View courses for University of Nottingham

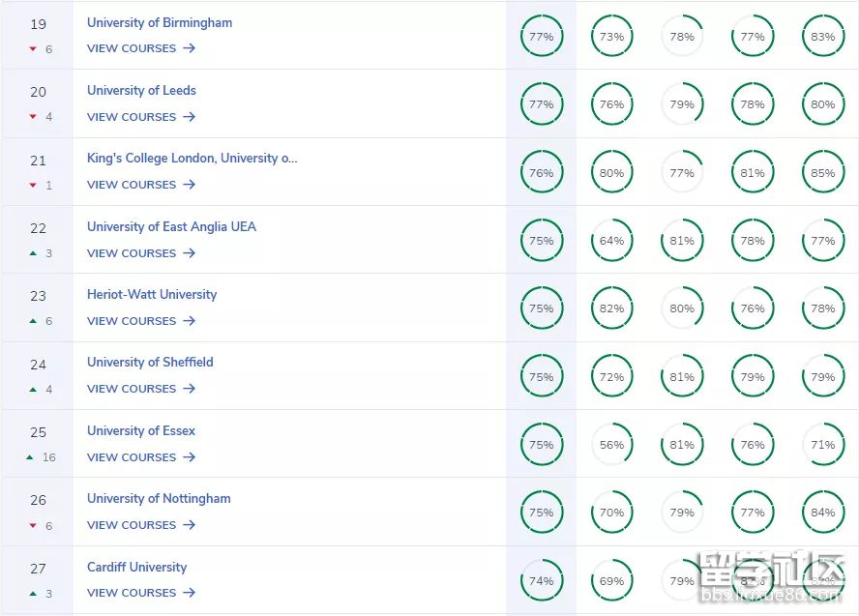(x=132, y=525)
